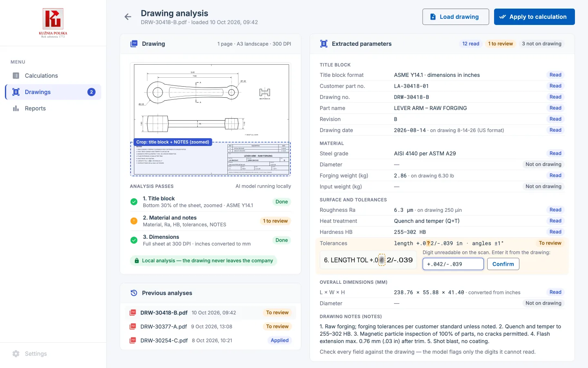Click Apply to calculation button

click(x=535, y=17)
